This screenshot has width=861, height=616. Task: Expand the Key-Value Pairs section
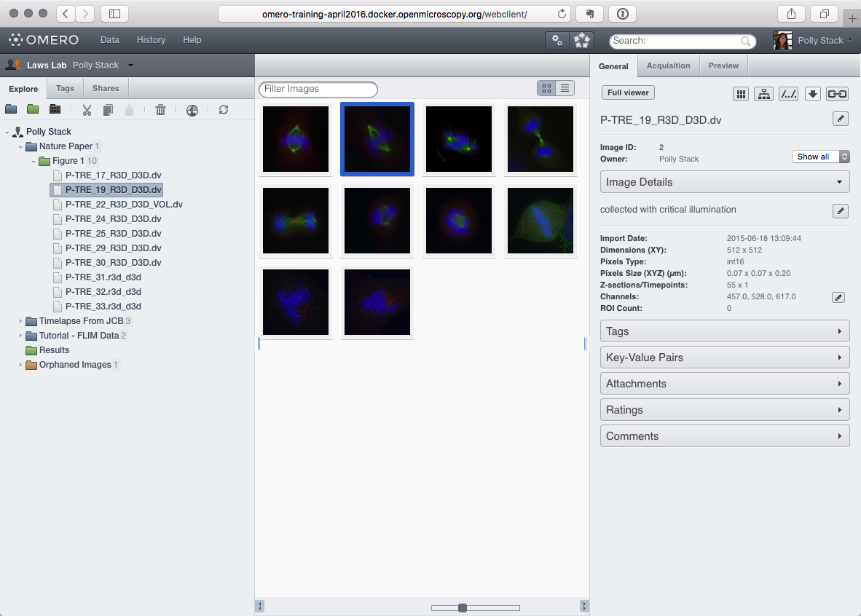point(724,357)
